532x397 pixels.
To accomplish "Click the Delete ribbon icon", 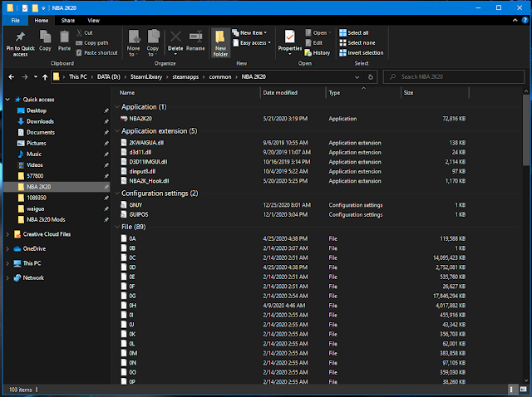I will (x=175, y=37).
